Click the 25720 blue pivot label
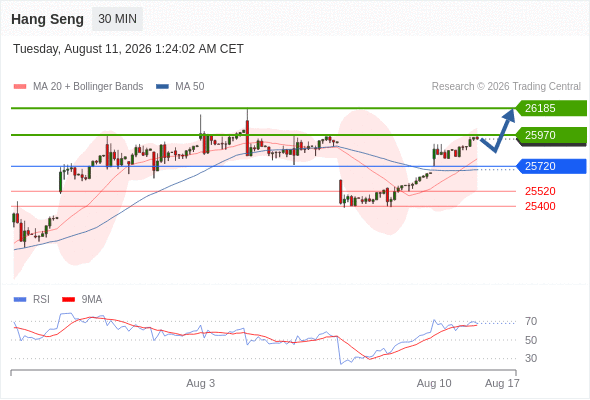 click(x=551, y=166)
